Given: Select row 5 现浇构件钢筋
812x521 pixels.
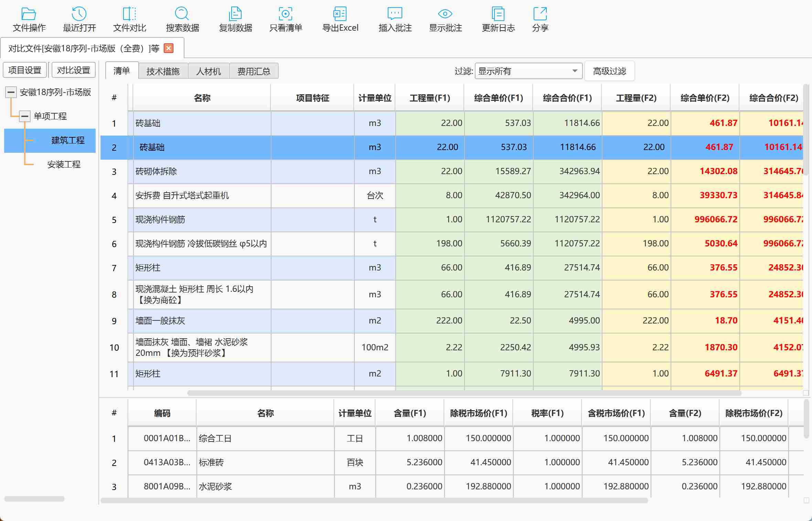Looking at the screenshot, I should [x=452, y=220].
